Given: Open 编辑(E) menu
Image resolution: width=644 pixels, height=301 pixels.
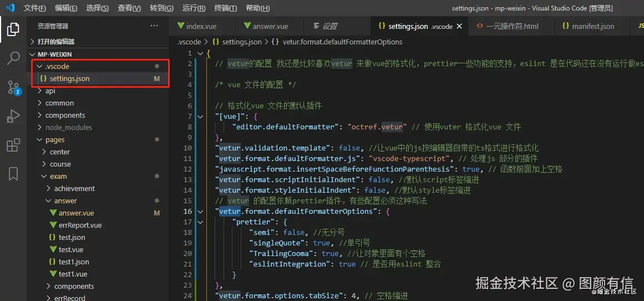Looking at the screenshot, I should 66,8.
